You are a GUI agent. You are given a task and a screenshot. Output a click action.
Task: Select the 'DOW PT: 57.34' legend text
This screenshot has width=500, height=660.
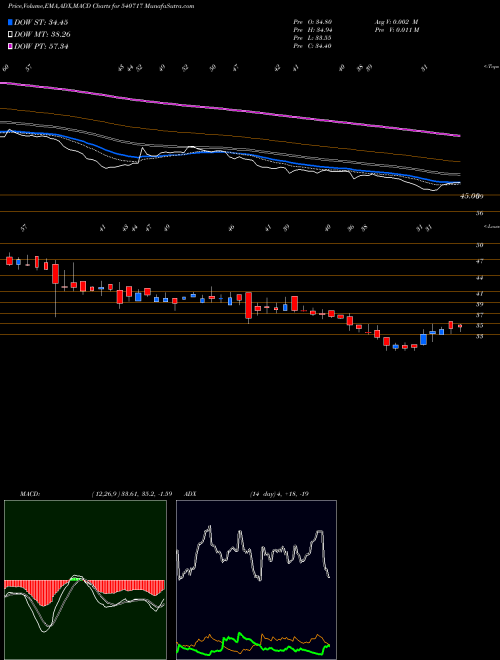[41, 46]
